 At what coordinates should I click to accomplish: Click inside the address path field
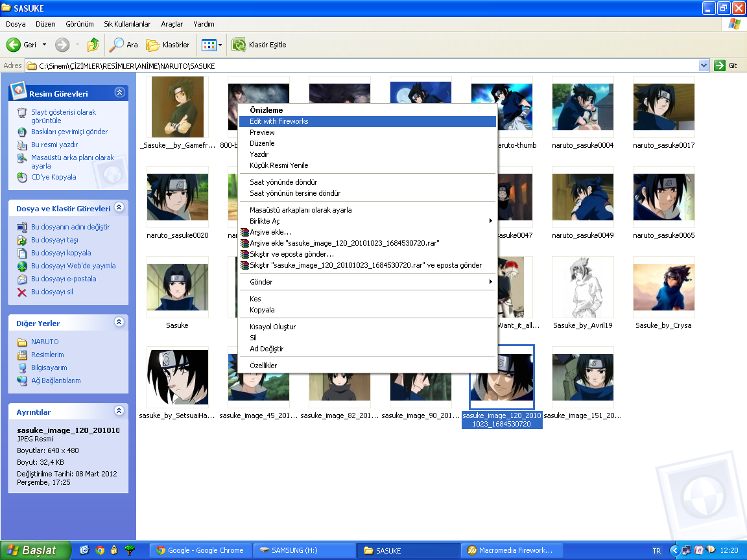(362, 65)
